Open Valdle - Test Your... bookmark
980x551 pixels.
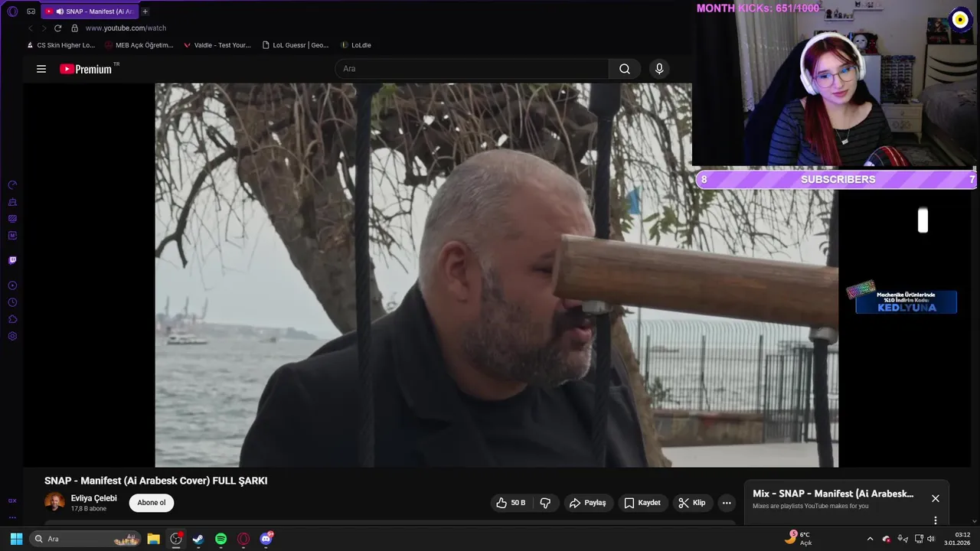click(217, 45)
